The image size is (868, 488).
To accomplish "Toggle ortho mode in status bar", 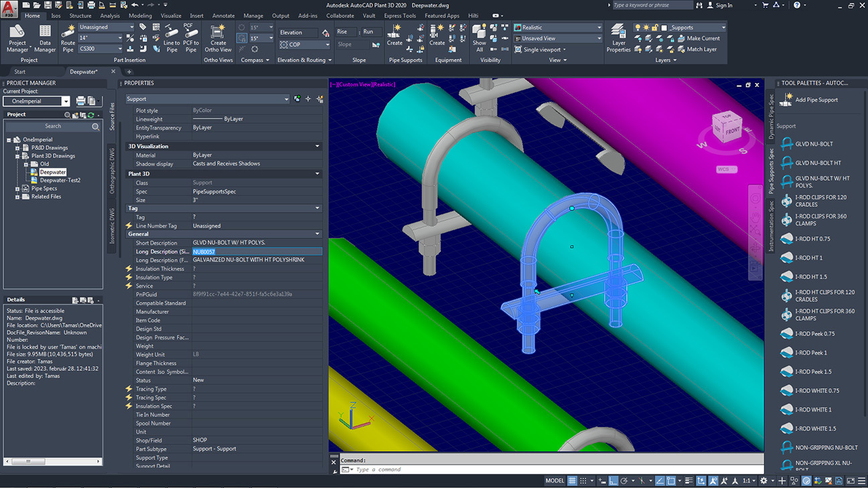I will tap(612, 481).
